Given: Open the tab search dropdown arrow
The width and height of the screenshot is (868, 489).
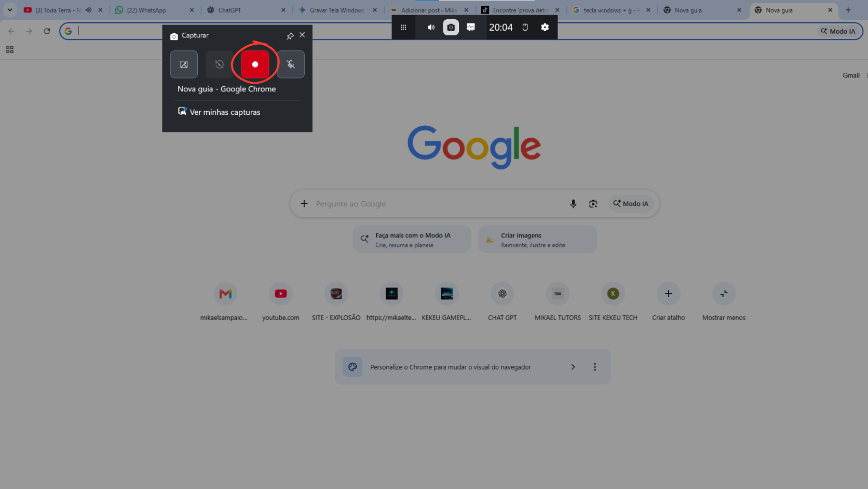Looking at the screenshot, I should (9, 10).
